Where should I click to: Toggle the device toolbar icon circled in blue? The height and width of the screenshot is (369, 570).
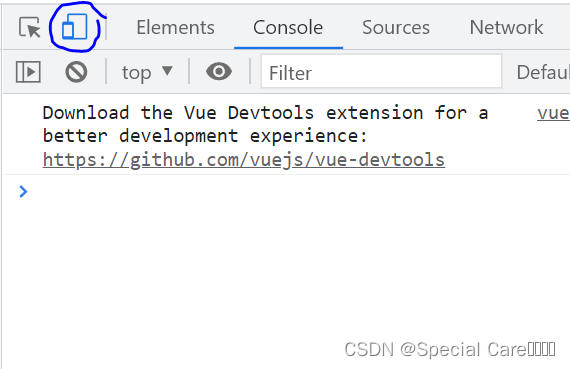pos(75,27)
